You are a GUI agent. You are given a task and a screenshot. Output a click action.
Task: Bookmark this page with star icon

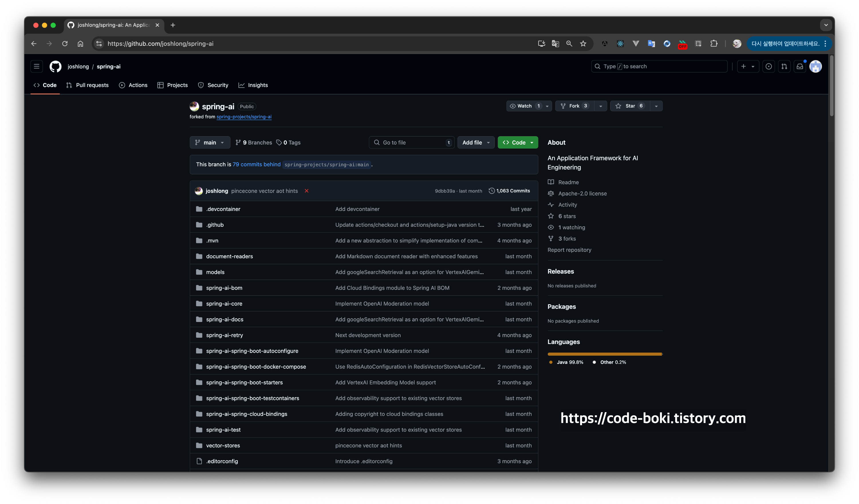tap(583, 44)
